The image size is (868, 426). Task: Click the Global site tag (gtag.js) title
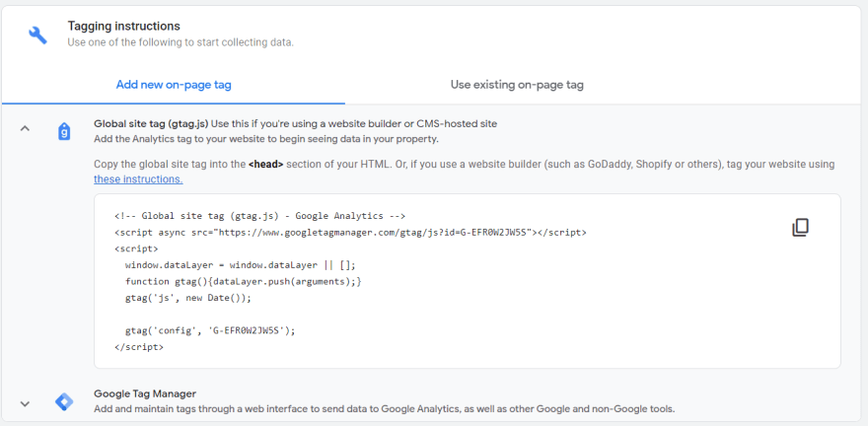pyautogui.click(x=151, y=123)
